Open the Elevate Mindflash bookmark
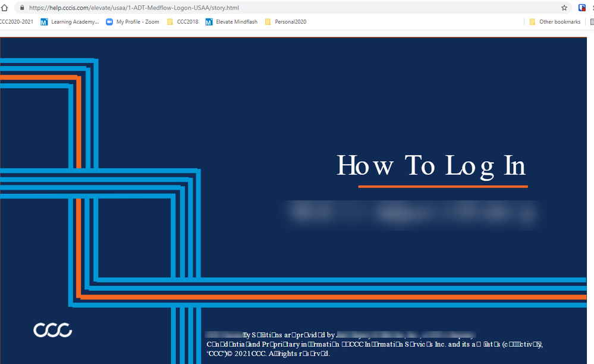 tap(231, 22)
